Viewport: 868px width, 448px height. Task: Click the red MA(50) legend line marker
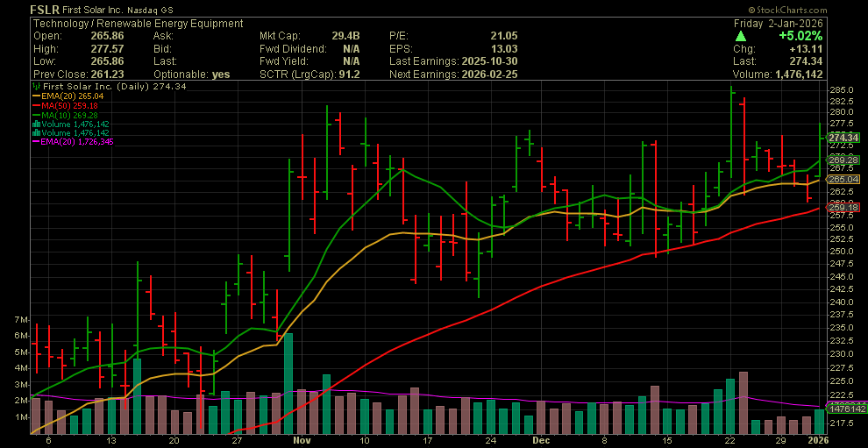pos(35,106)
